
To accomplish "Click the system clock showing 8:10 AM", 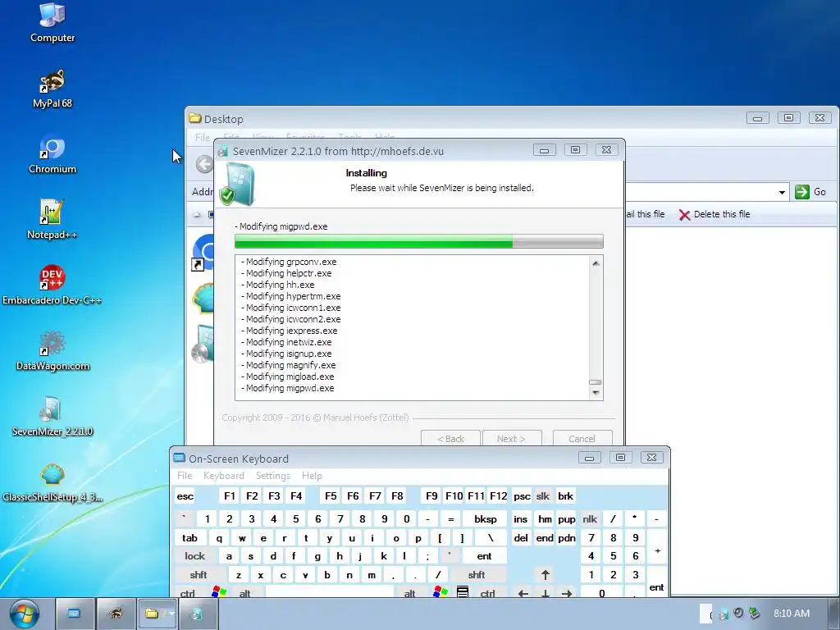I will (792, 614).
